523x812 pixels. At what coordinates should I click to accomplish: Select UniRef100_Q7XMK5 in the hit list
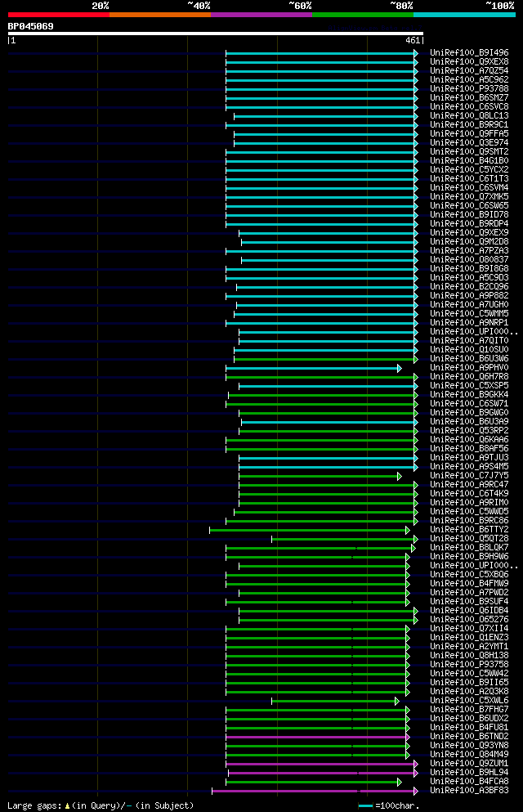pos(469,197)
